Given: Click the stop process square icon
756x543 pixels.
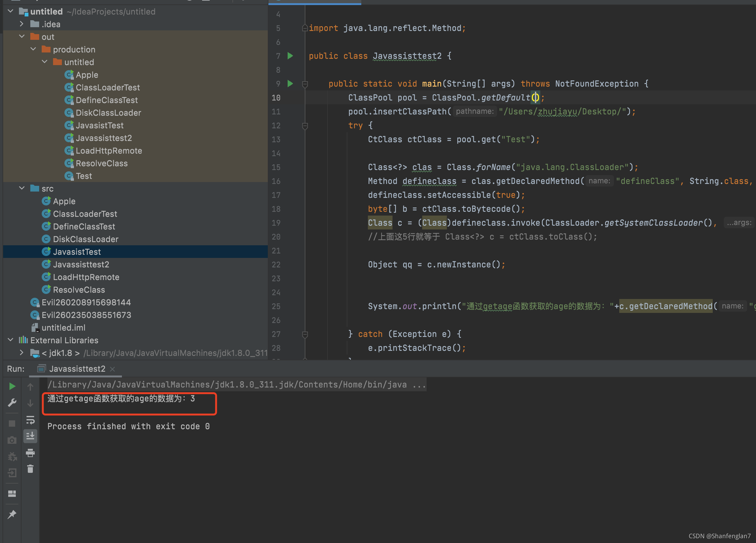Looking at the screenshot, I should [12, 424].
